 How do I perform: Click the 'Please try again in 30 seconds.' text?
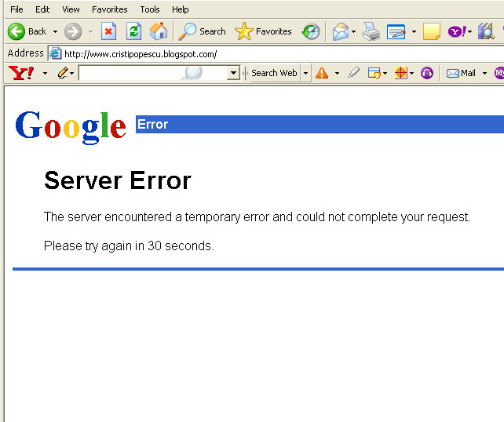[129, 246]
